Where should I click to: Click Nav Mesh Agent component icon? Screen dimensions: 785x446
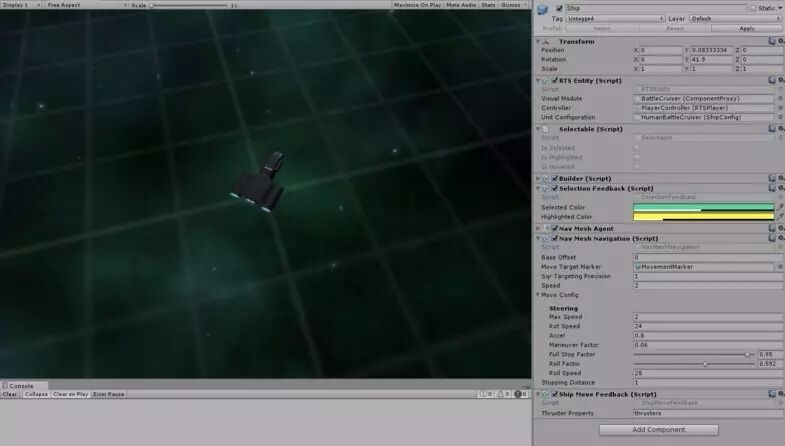(x=546, y=228)
